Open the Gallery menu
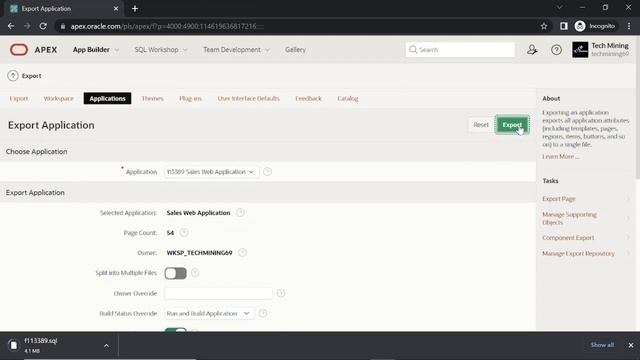640x360 pixels. [296, 49]
